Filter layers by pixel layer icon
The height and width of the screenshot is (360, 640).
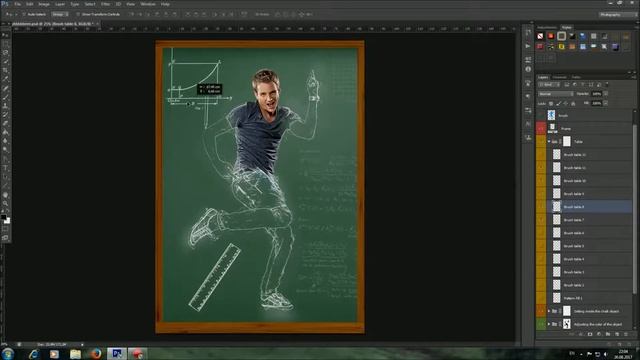pos(567,84)
